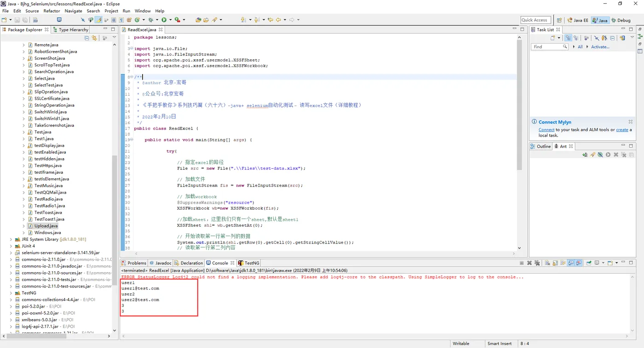Screen dimensions: 644x348
Task: Click the New toolbar icon
Action: [5, 20]
